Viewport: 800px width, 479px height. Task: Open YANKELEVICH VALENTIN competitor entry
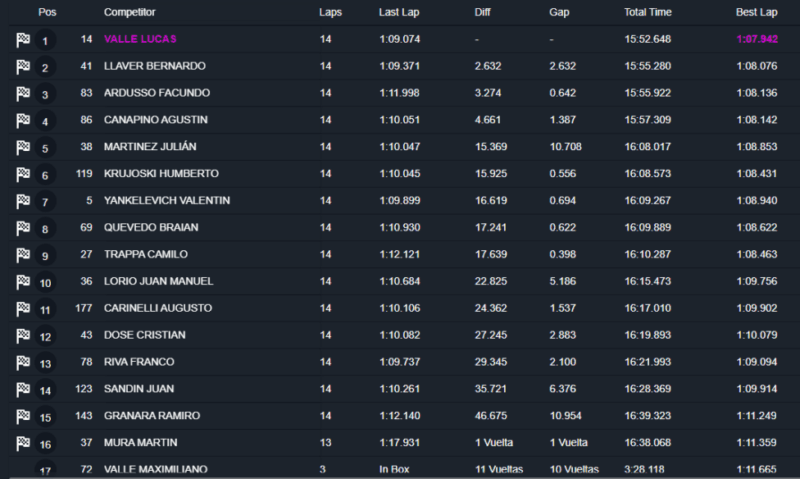pyautogui.click(x=166, y=200)
